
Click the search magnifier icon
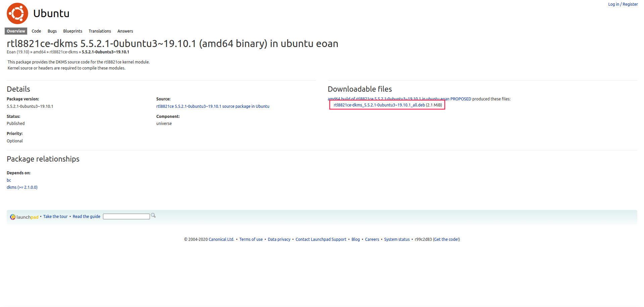coord(153,216)
